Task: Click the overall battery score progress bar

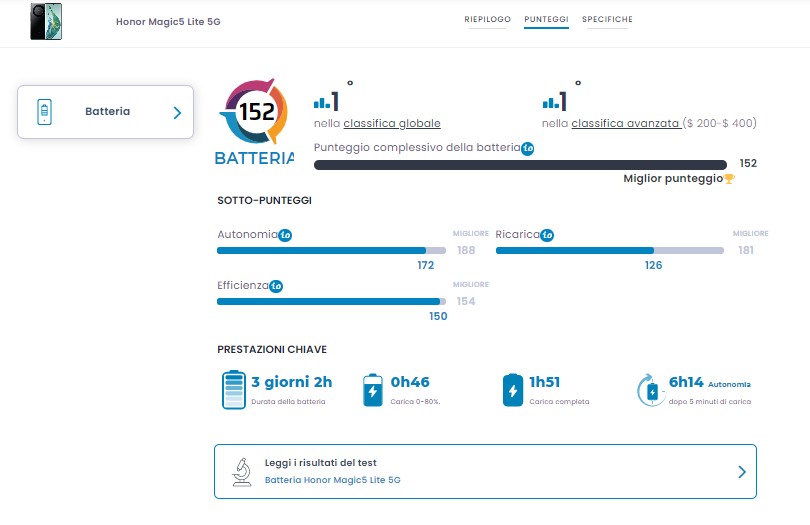Action: pos(520,165)
